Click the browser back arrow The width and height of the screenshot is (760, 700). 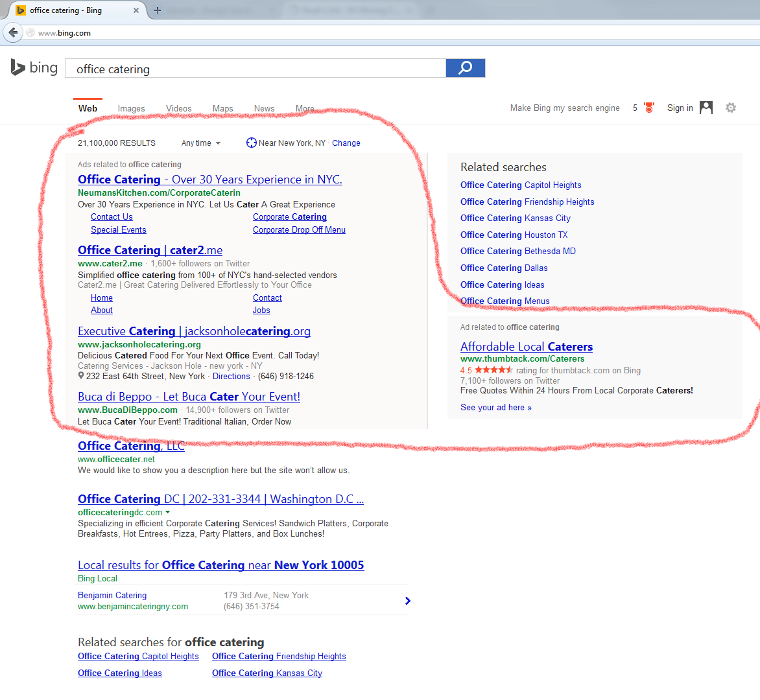[x=13, y=32]
